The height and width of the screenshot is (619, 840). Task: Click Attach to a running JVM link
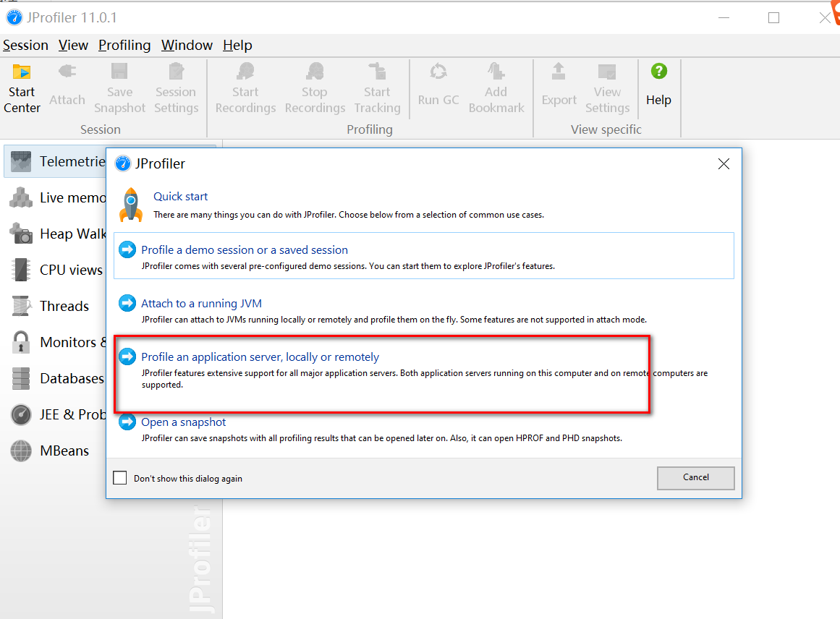click(201, 303)
